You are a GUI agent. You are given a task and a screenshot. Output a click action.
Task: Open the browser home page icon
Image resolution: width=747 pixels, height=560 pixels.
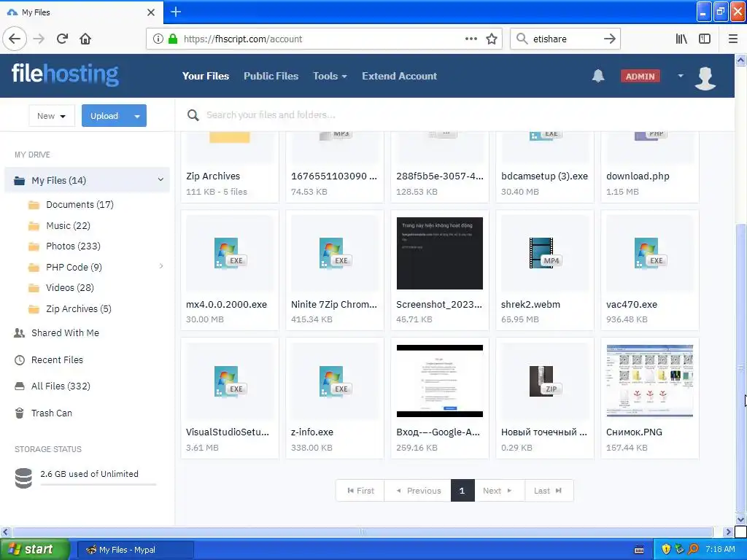85,39
